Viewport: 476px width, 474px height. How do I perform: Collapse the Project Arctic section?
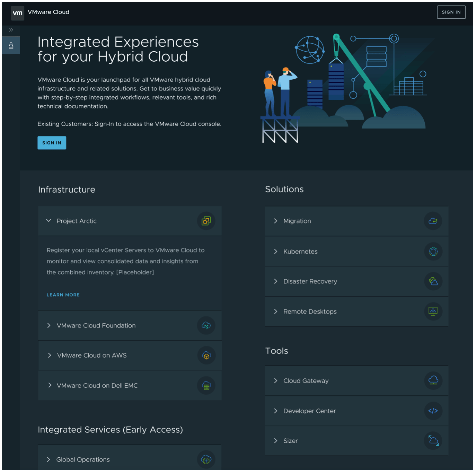(49, 221)
